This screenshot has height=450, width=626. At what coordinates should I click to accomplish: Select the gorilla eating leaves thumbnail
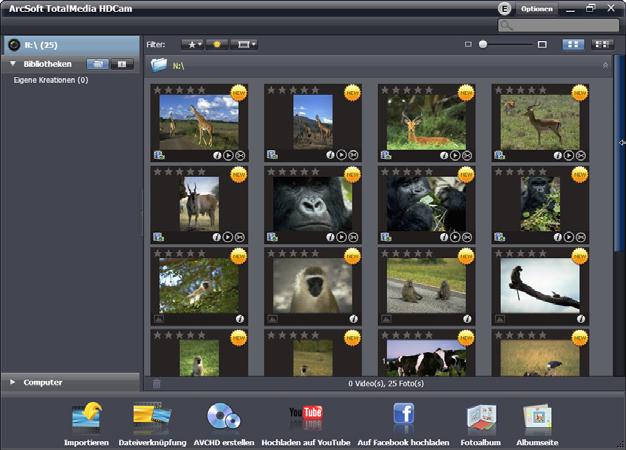426,204
